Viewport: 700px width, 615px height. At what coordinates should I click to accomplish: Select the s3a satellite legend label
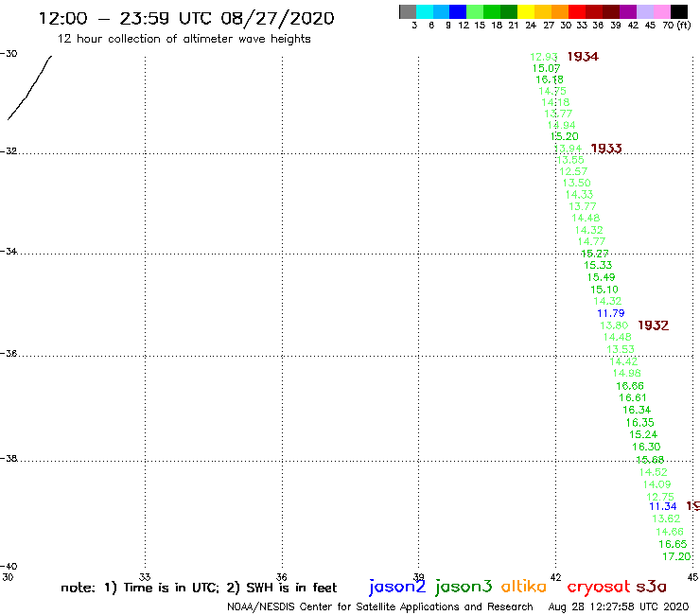click(x=651, y=587)
